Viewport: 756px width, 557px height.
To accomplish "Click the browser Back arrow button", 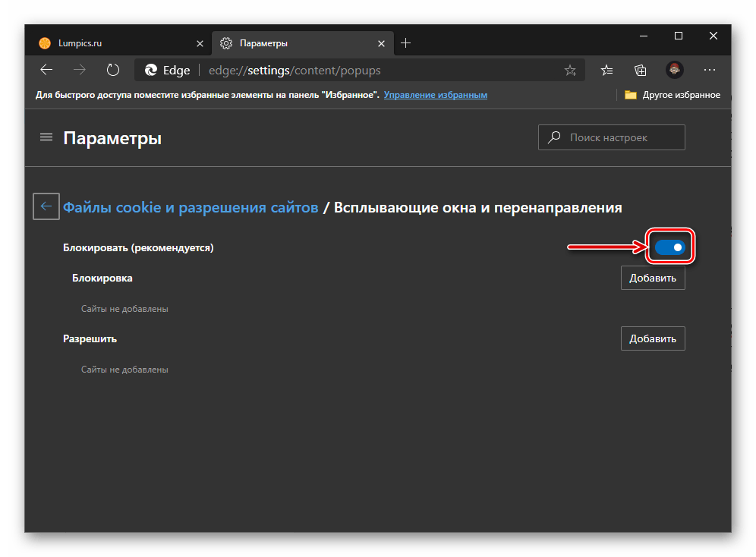I will coord(46,70).
